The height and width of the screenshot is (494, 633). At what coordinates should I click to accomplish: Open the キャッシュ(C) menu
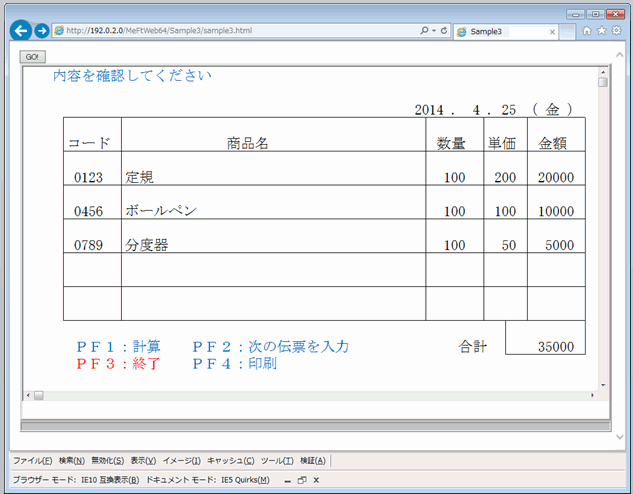pyautogui.click(x=231, y=461)
